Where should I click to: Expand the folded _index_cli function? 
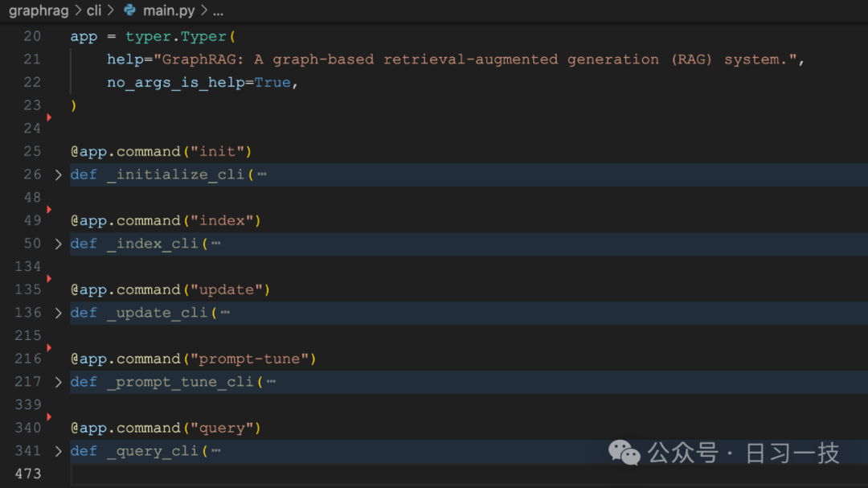coord(58,244)
